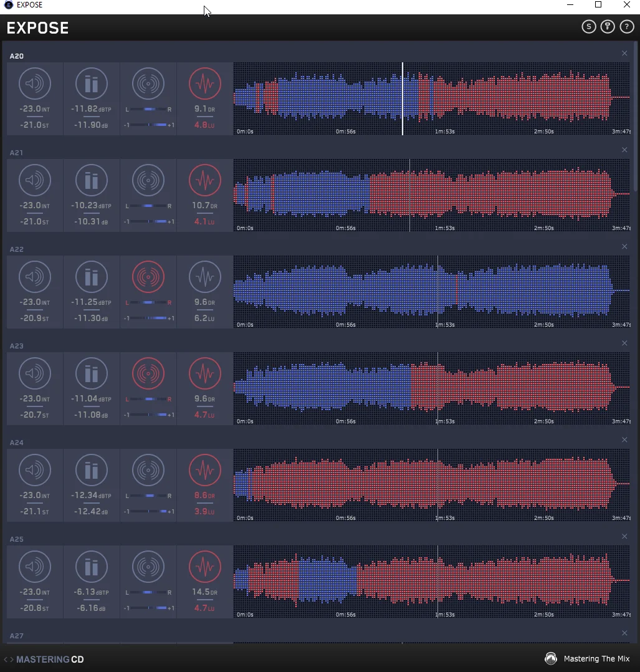Click the A20 track name label

tap(17, 56)
